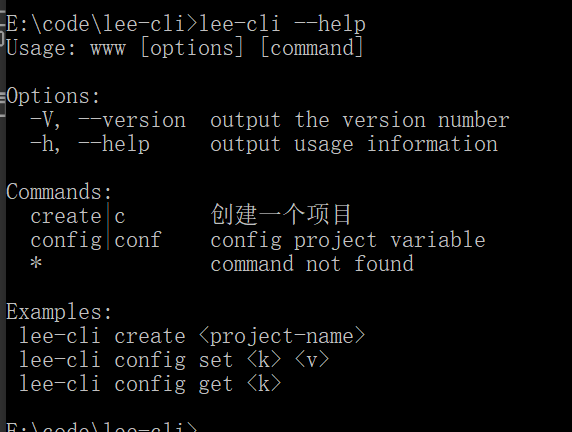Click the 'config|conf' command entry
572x432 pixels.
[x=96, y=240]
